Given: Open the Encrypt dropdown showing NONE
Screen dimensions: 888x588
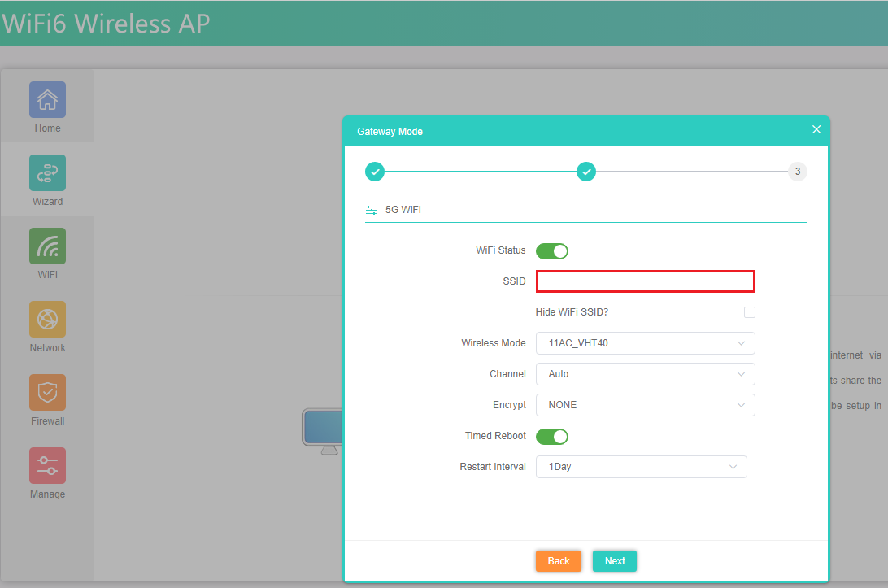Looking at the screenshot, I should [645, 405].
